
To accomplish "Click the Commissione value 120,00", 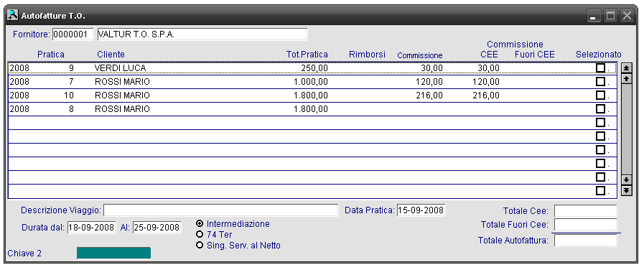I will coord(429,82).
